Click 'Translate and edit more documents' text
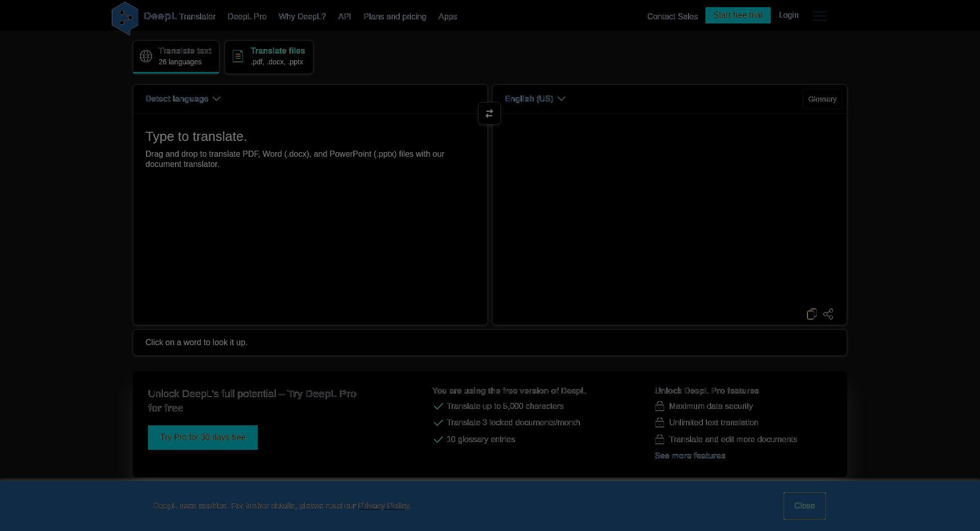The image size is (980, 531). point(733,440)
